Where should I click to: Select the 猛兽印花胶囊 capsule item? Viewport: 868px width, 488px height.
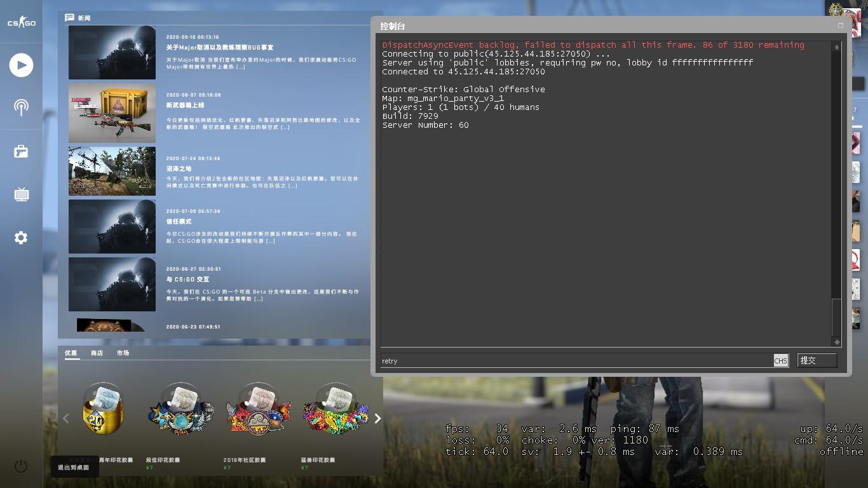[x=336, y=410]
